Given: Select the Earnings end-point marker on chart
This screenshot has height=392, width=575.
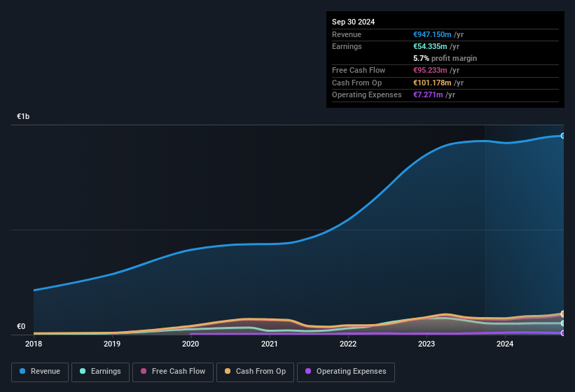Looking at the screenshot, I should (x=563, y=323).
